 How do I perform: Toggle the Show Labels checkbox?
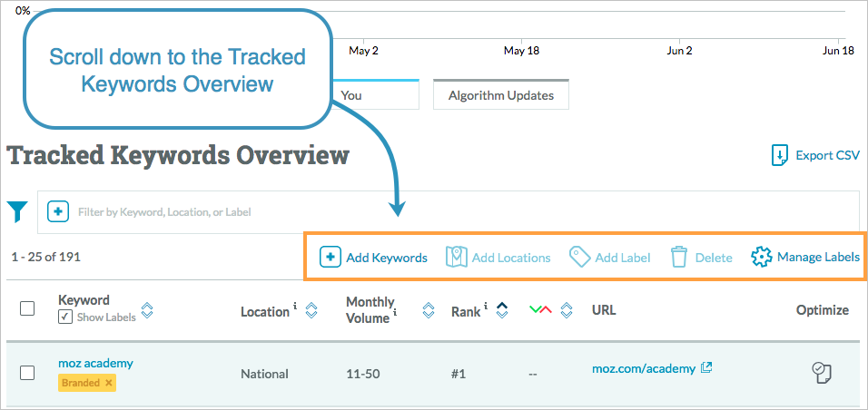tap(65, 317)
